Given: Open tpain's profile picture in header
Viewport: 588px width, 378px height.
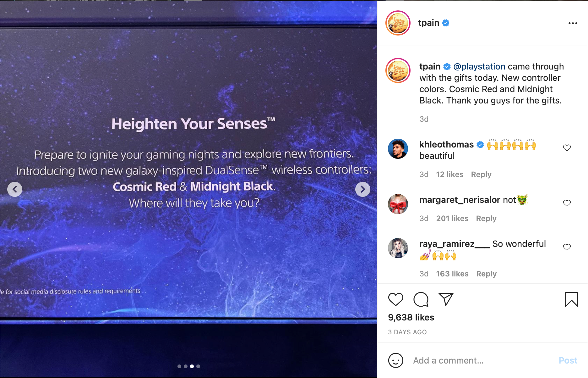Looking at the screenshot, I should pyautogui.click(x=398, y=23).
